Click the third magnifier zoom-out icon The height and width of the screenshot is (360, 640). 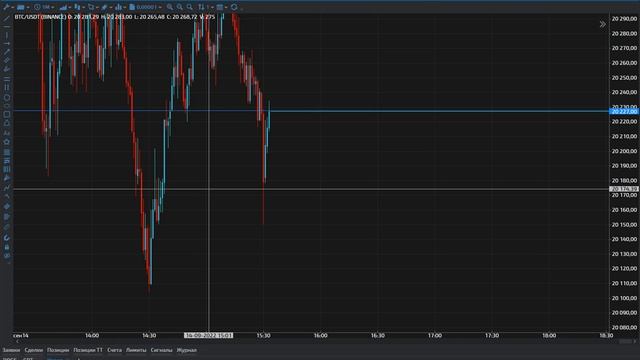click(x=189, y=7)
